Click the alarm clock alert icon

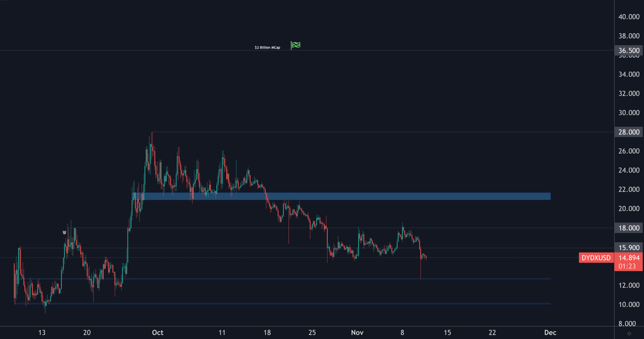click(x=64, y=232)
